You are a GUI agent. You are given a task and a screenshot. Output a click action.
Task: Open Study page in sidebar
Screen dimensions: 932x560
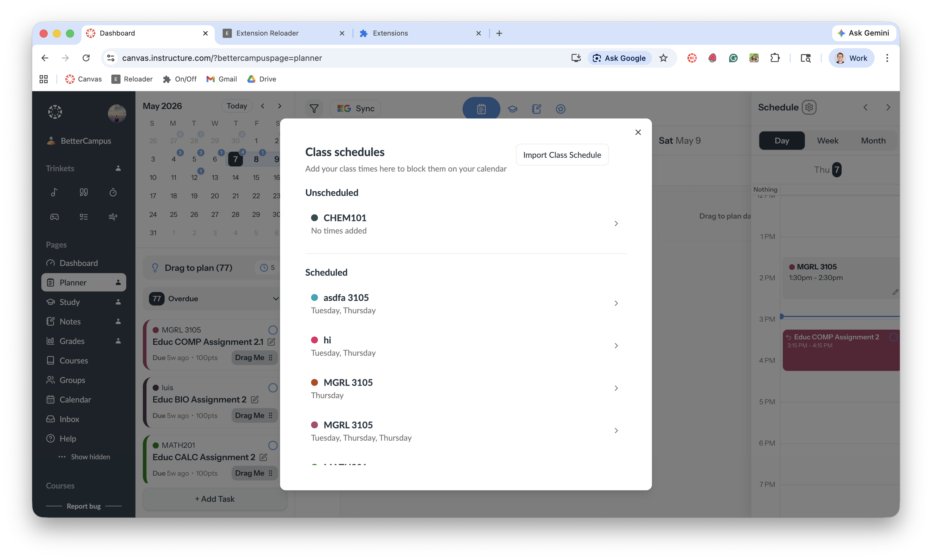coord(84,302)
